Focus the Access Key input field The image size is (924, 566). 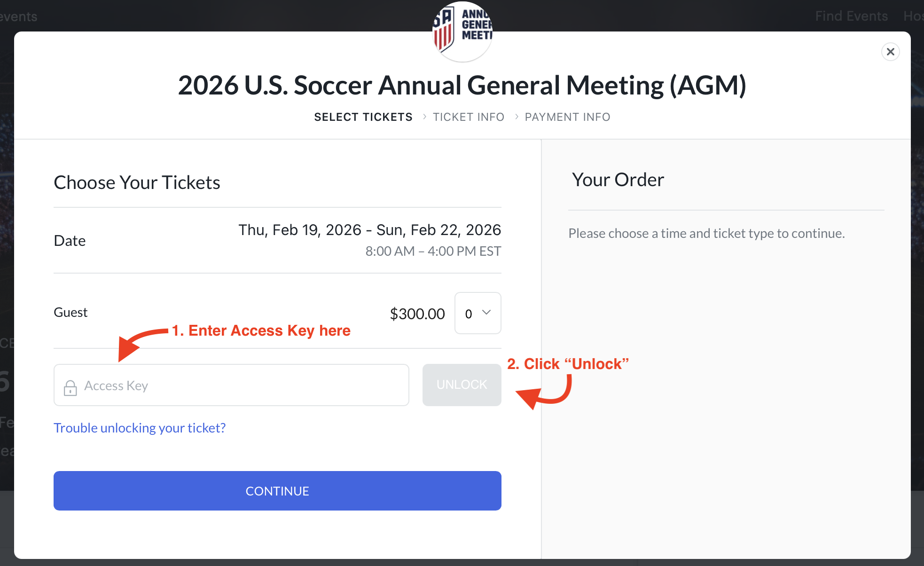tap(244, 385)
